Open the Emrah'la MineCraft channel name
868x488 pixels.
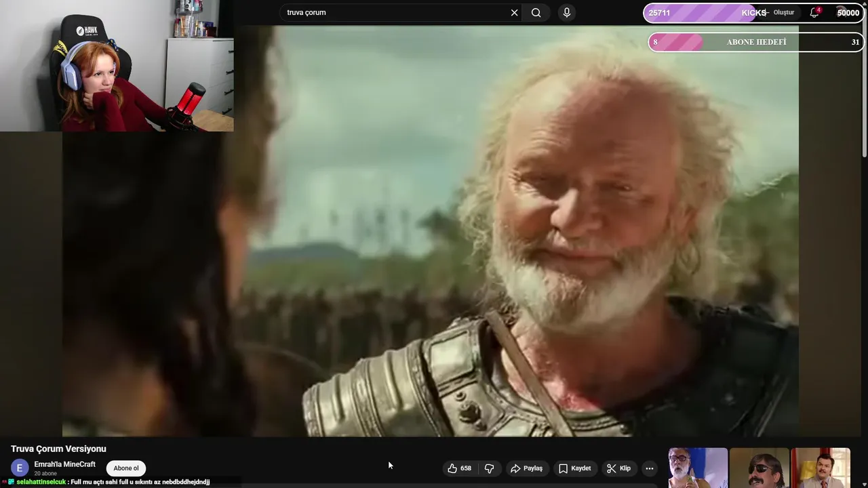[64, 464]
